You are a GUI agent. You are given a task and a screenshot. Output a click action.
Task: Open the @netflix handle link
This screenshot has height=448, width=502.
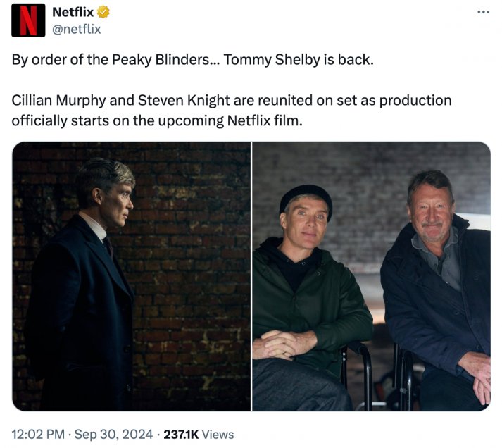pos(77,29)
